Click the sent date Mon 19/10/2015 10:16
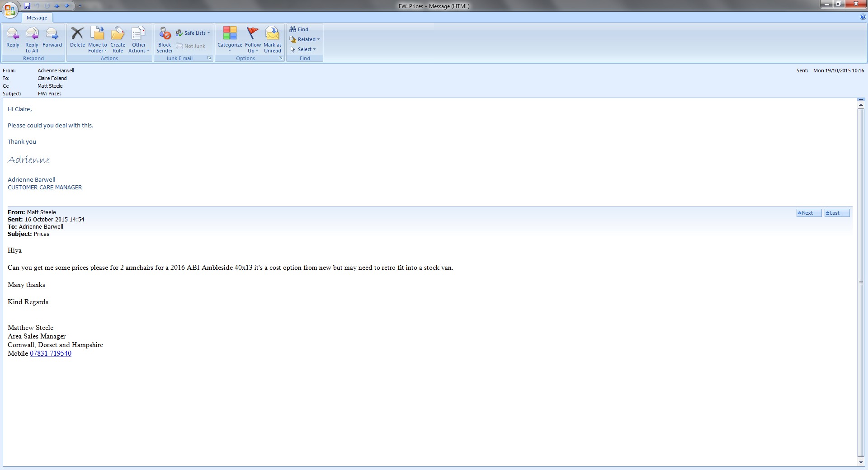868x470 pixels. tap(839, 70)
